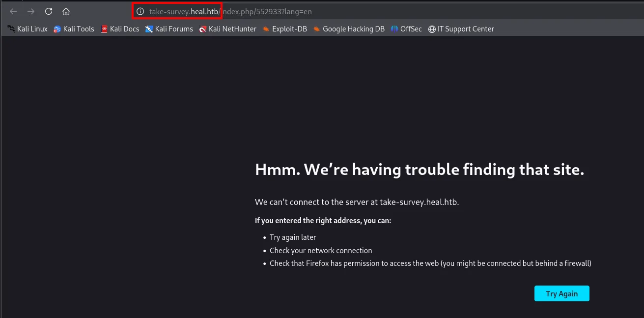This screenshot has height=318, width=644.
Task: Show site information from the address bar icon
Action: pos(140,11)
